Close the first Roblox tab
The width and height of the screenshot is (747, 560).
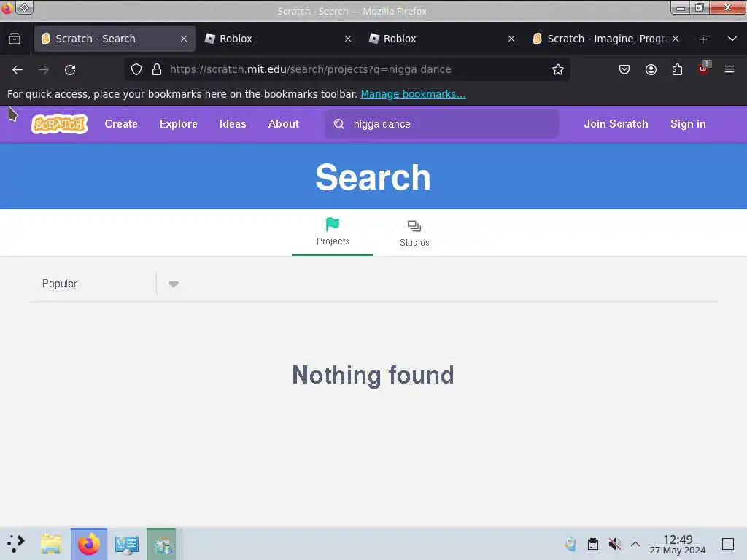pyautogui.click(x=348, y=39)
